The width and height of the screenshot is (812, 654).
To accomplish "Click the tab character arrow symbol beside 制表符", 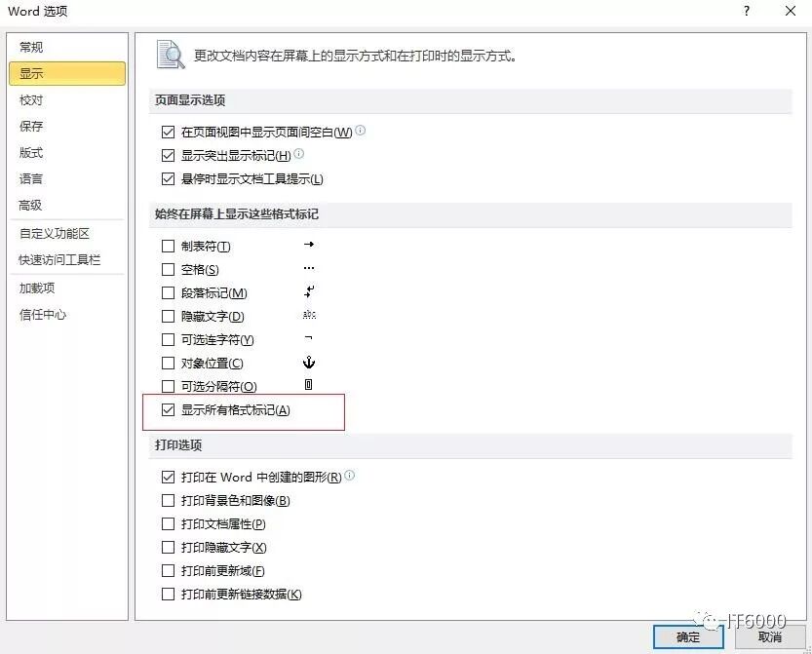I will click(309, 246).
